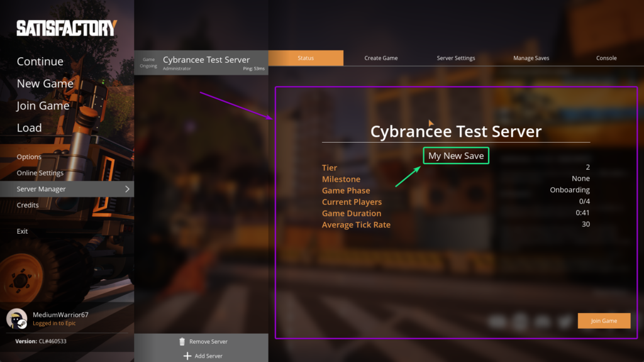Viewport: 644px width, 362px height.
Task: Switch to the Manage Saves tab
Action: coord(531,57)
